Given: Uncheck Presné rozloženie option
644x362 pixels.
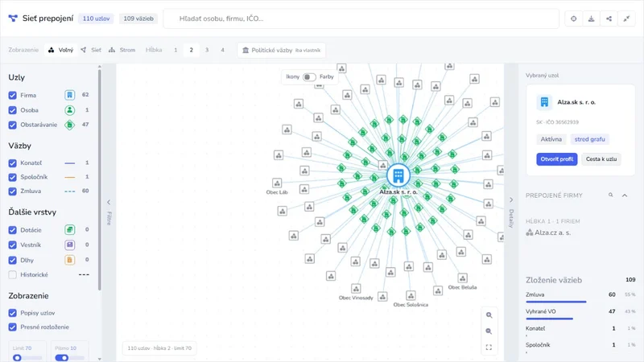Looking at the screenshot, I should tap(12, 327).
